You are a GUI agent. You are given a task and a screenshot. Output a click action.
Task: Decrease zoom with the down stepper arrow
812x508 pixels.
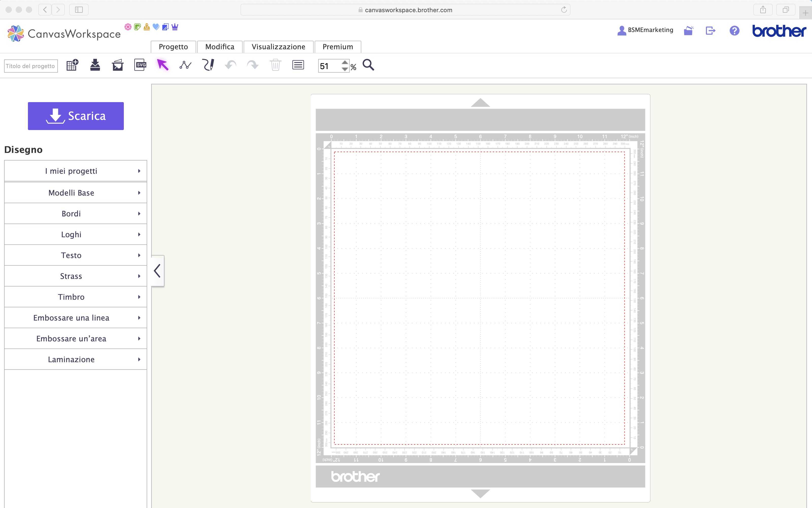(345, 69)
